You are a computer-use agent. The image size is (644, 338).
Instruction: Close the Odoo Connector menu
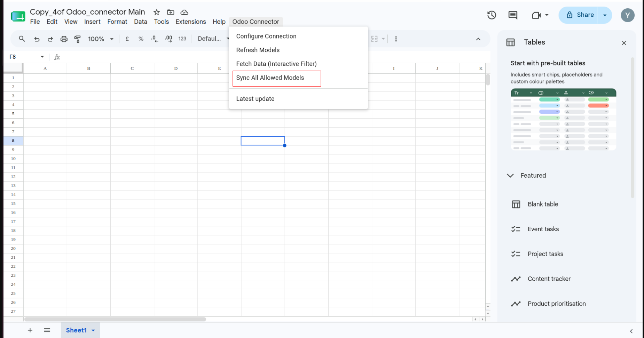tap(256, 22)
